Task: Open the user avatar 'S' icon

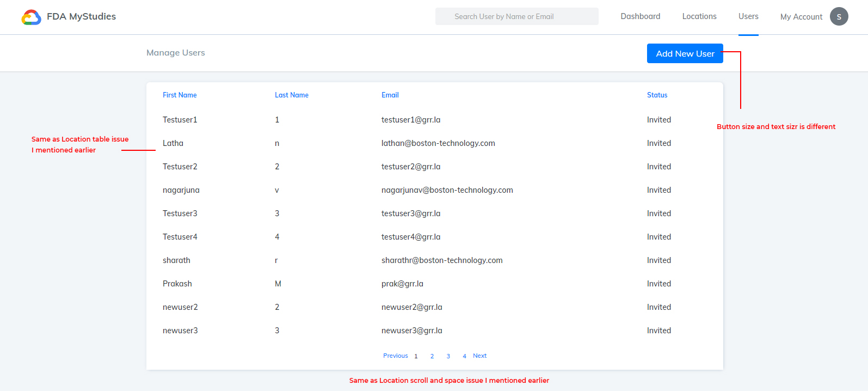Action: click(x=839, y=16)
